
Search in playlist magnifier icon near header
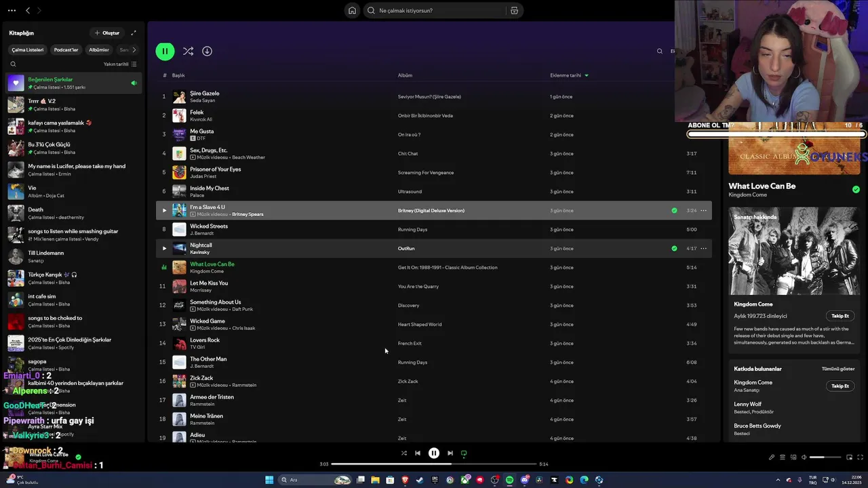(x=659, y=51)
